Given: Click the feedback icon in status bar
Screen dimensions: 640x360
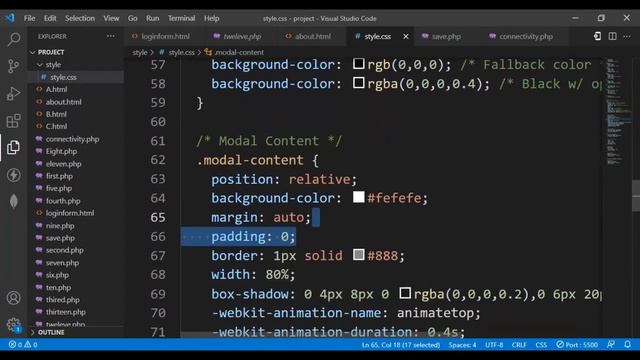Looking at the screenshot, I should [611, 345].
